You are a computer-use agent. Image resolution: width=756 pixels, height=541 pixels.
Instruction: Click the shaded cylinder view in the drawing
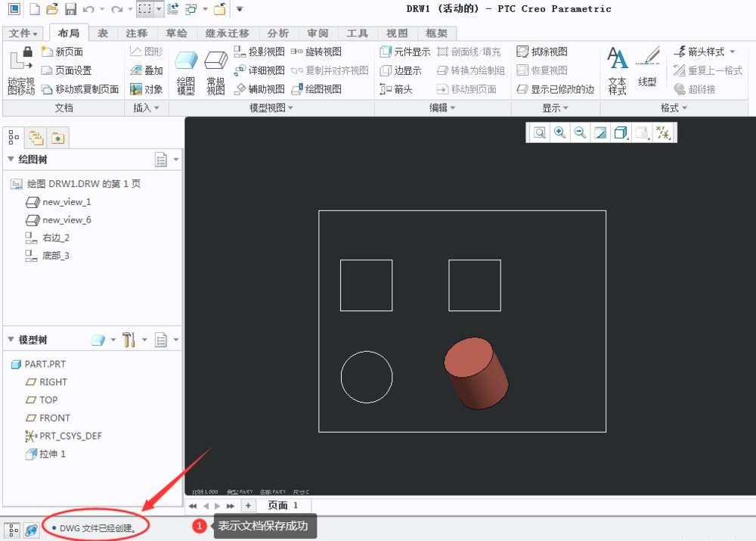pyautogui.click(x=476, y=373)
